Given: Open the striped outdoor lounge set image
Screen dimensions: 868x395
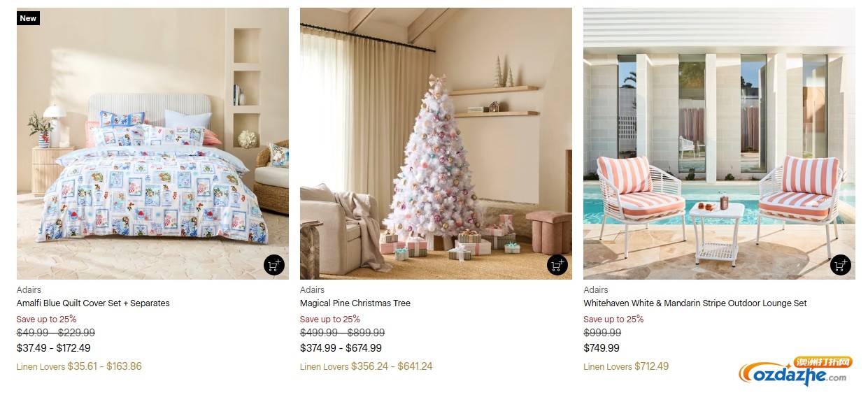Looking at the screenshot, I should [719, 143].
